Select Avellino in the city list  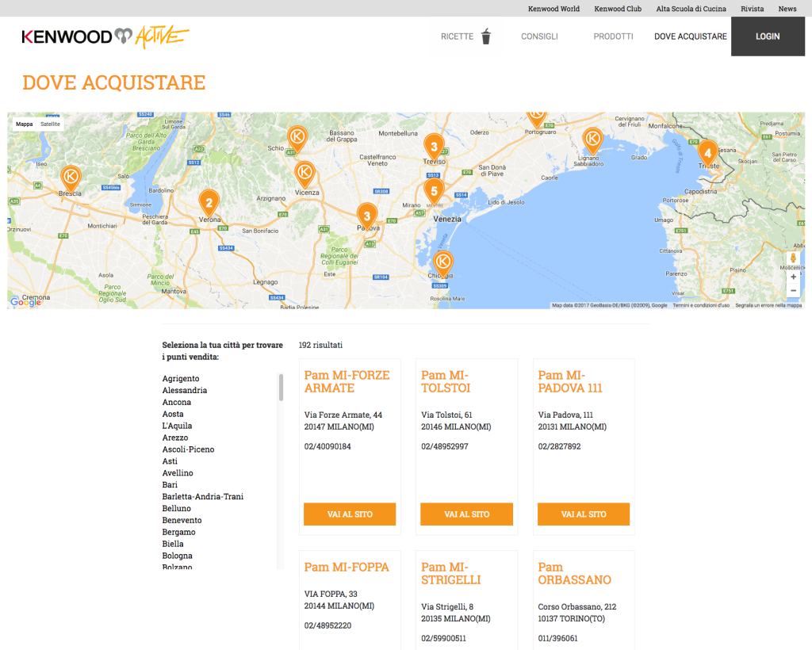pyautogui.click(x=178, y=473)
